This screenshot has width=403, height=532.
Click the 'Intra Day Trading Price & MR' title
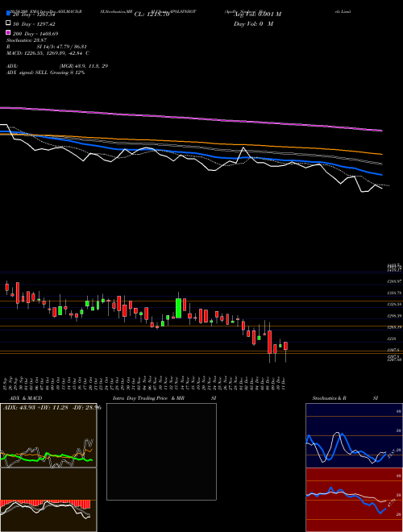click(148, 398)
